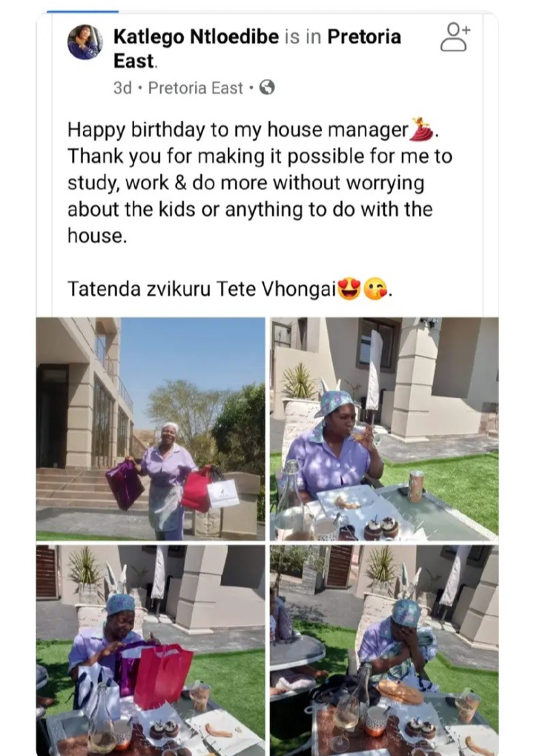The image size is (534, 756).
Task: Open photo of woman drinking at table
Action: tap(384, 428)
